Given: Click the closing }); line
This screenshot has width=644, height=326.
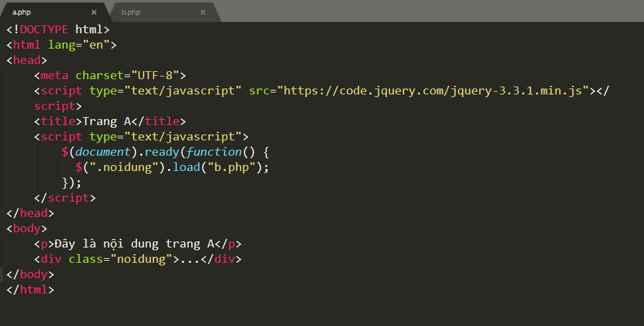Looking at the screenshot, I should [x=72, y=182].
